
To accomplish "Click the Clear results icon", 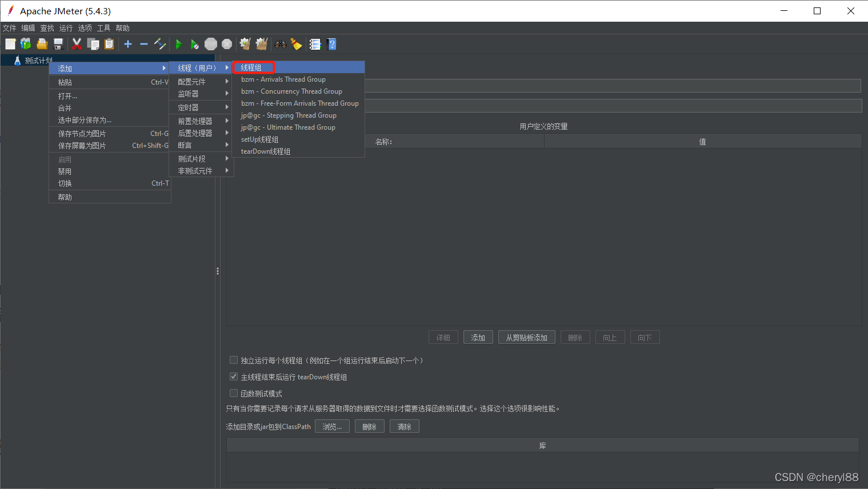I will point(246,44).
